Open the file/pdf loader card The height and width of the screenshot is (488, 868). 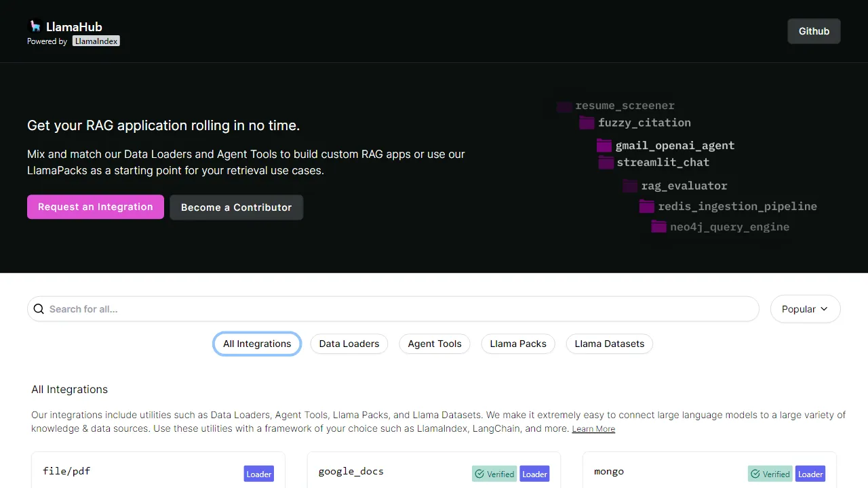click(158, 470)
